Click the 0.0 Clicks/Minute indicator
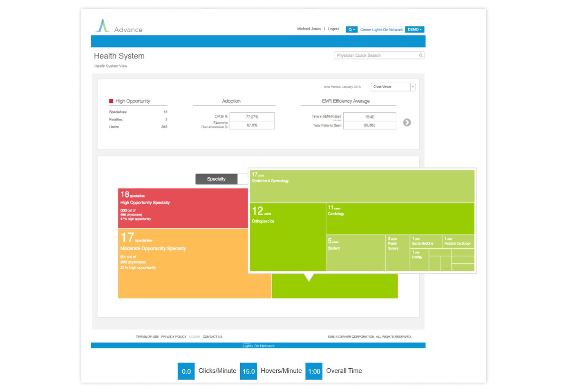Viewport: 568px width, 392px height. 186,371
